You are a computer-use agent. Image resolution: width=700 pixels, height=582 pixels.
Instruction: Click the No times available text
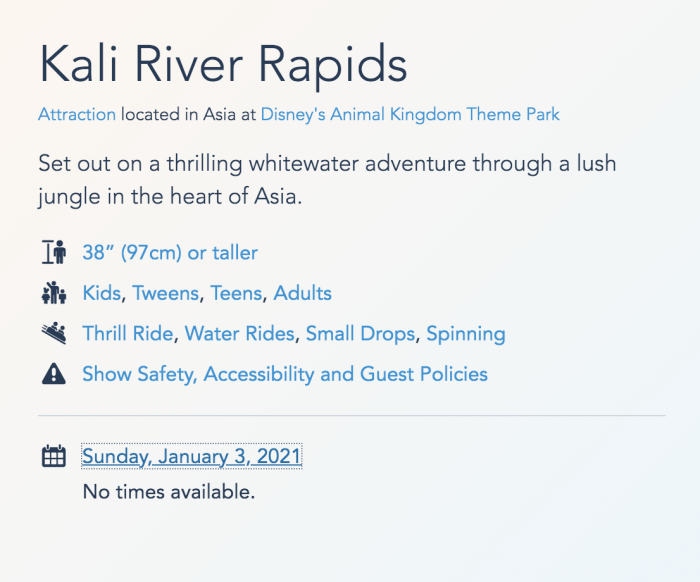point(169,492)
